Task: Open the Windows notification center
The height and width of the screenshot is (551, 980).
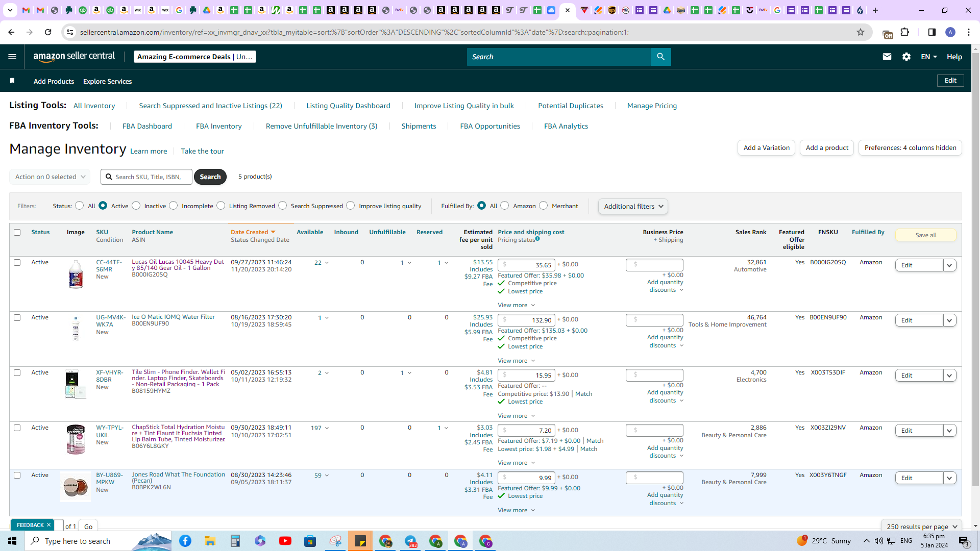Action: point(964,541)
